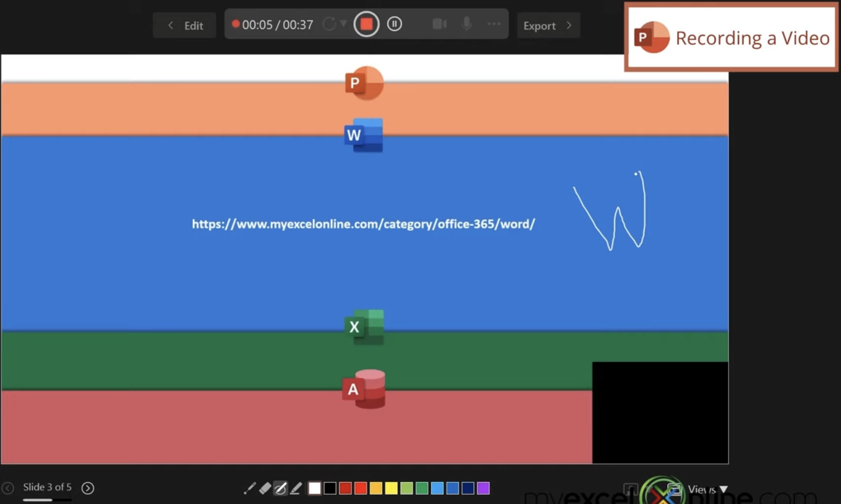Click the Slide 3 of 5 indicator
The height and width of the screenshot is (504, 841).
click(x=47, y=487)
